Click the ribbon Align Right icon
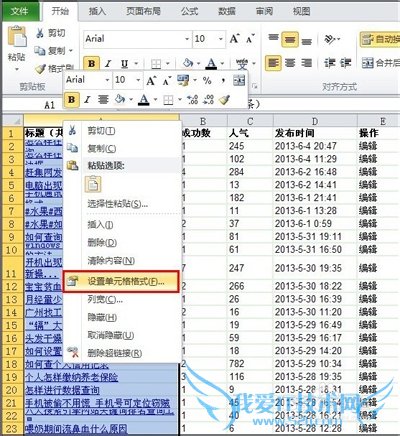Screen dimensions: 400x436 (x=307, y=63)
